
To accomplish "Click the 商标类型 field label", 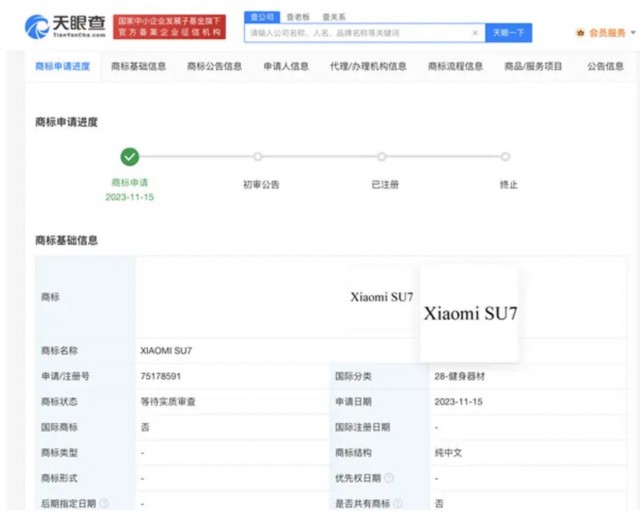I will (59, 452).
